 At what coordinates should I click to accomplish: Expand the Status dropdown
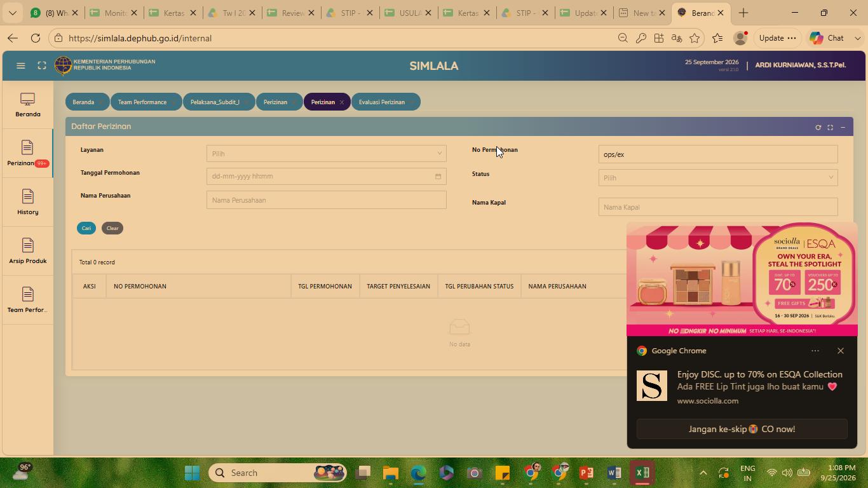pyautogui.click(x=718, y=178)
